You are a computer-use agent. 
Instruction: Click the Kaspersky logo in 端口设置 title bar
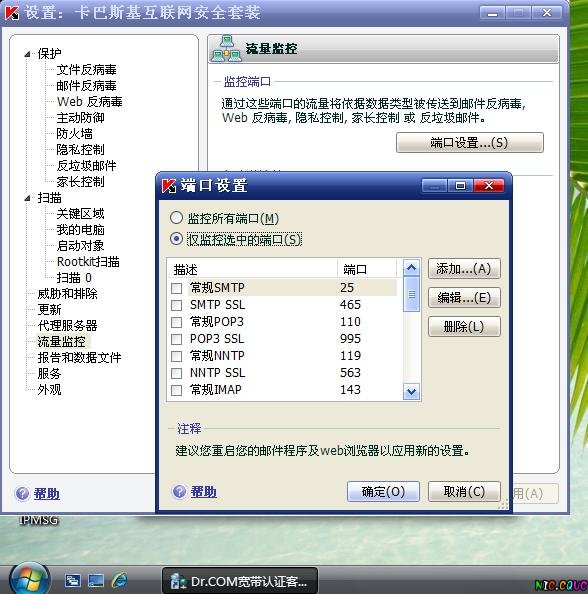(169, 186)
